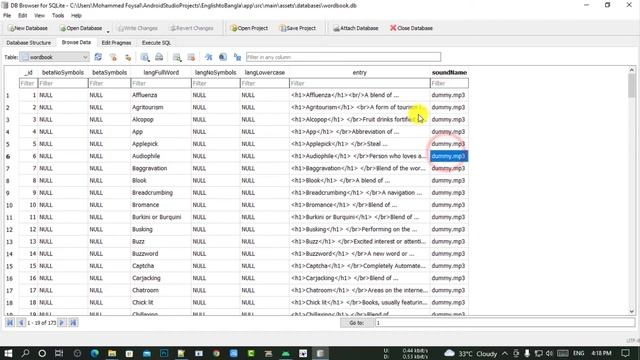
Task: Click the highlighted dummy.mp3 cell in row 6
Action: click(x=449, y=156)
